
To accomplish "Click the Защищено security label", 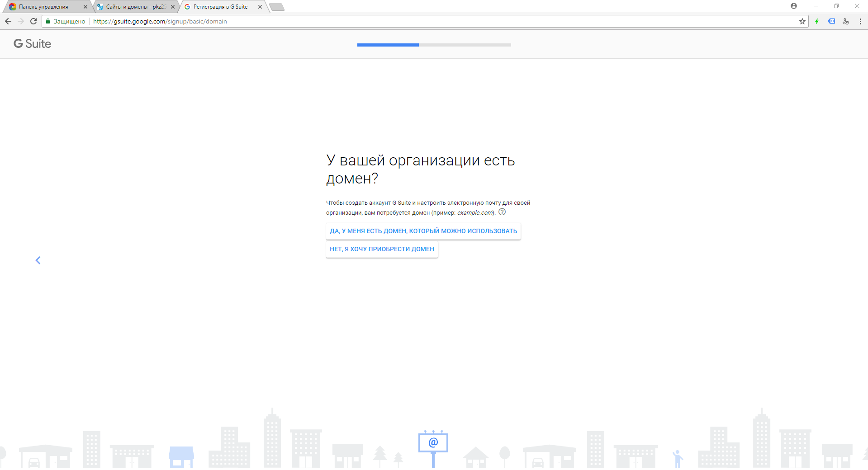I will pyautogui.click(x=69, y=21).
